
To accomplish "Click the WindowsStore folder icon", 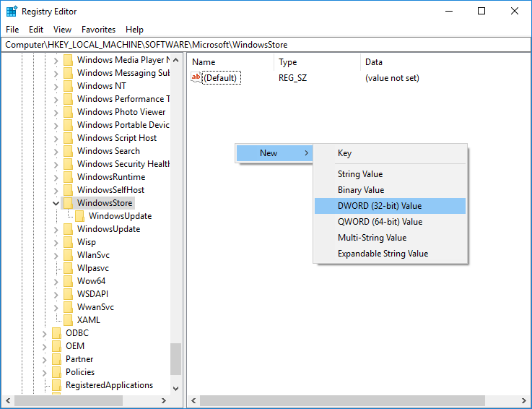I will 69,203.
